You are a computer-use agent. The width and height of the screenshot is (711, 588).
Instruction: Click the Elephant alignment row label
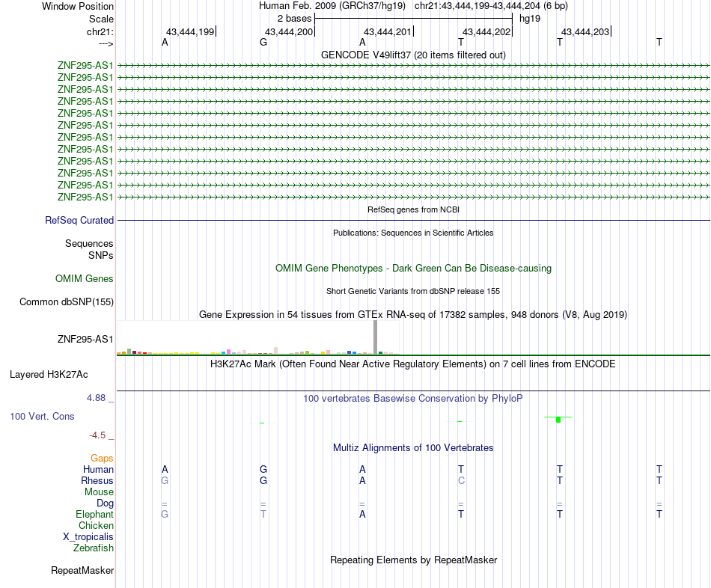click(95, 514)
